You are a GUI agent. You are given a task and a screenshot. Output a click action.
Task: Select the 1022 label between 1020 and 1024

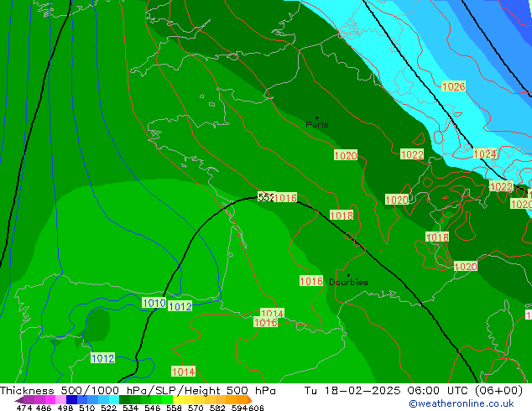pos(412,154)
